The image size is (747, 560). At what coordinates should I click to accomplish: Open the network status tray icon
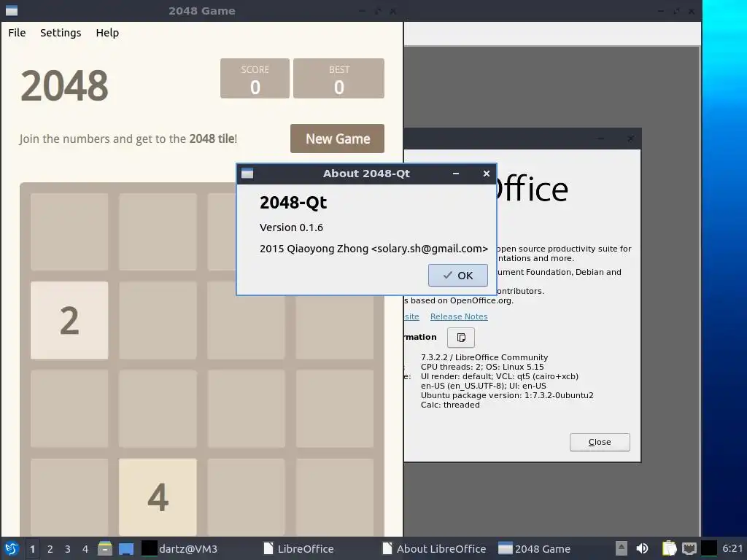689,548
